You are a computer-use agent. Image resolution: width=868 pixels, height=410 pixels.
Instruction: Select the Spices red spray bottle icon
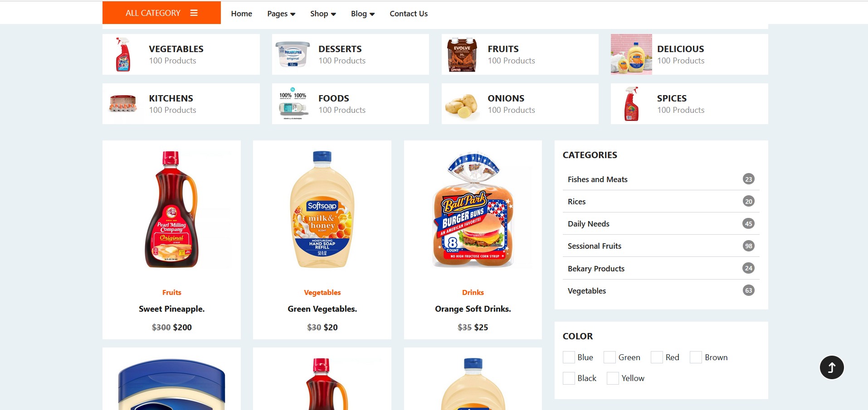[x=631, y=104]
